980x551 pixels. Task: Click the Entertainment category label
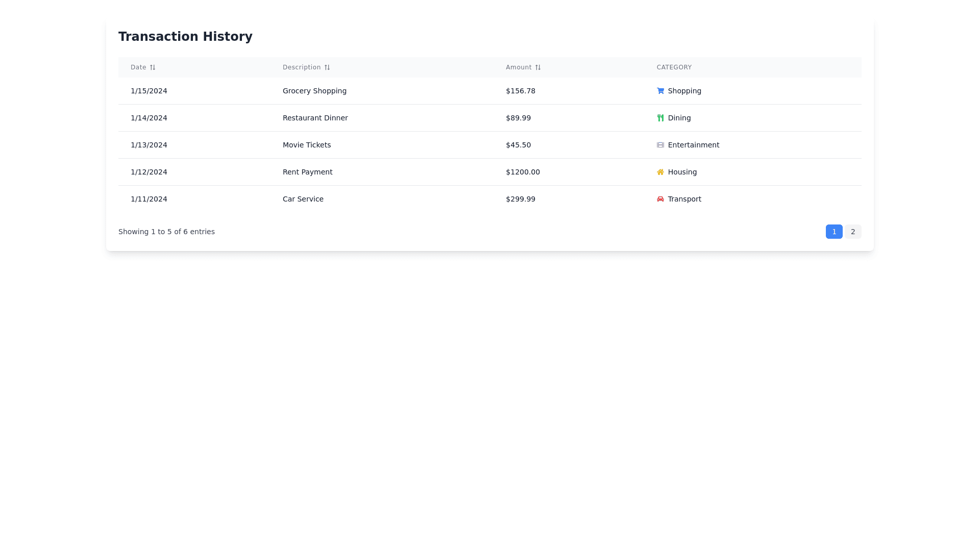pos(693,145)
